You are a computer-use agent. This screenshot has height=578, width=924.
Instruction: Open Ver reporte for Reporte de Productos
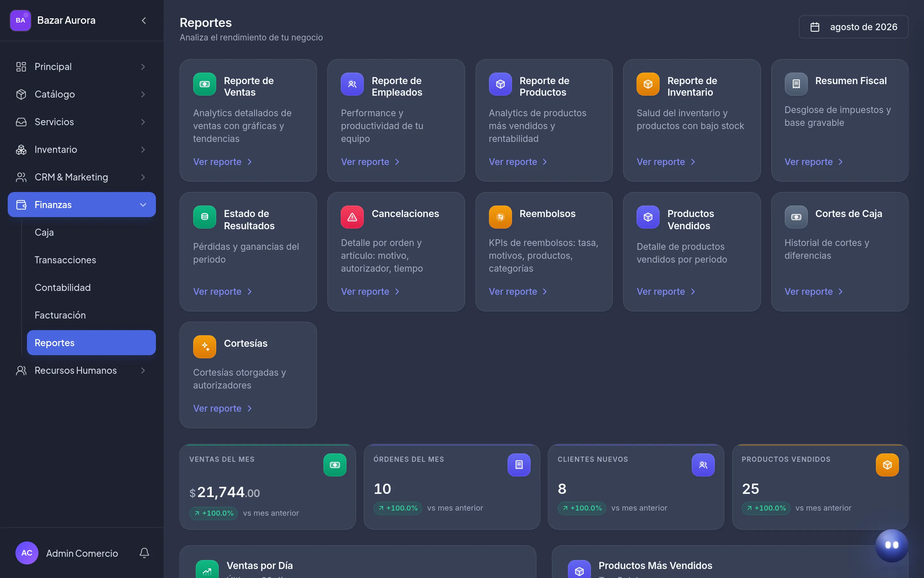518,162
